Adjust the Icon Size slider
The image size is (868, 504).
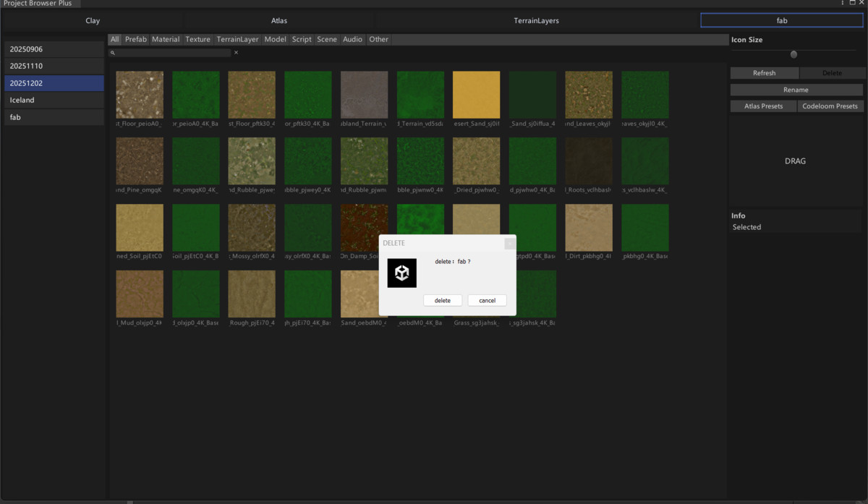click(793, 54)
